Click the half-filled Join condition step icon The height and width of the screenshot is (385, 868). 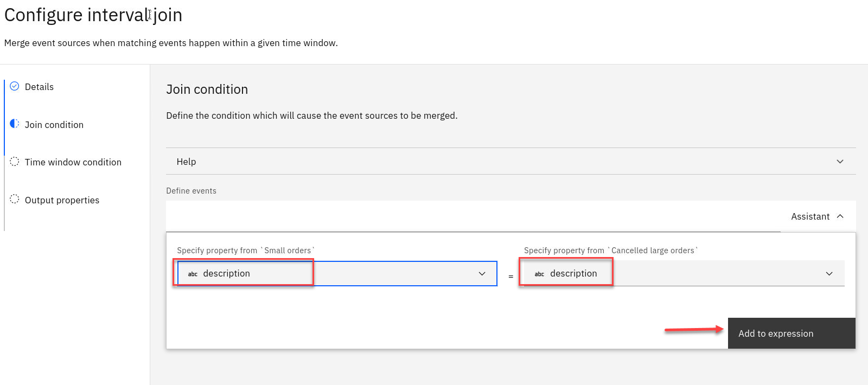point(15,124)
